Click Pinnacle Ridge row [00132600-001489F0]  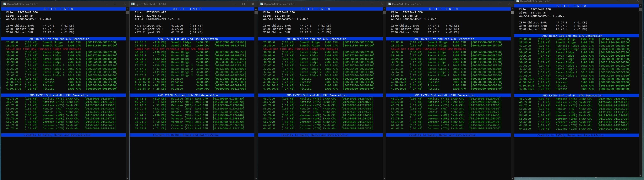(x=575, y=46)
